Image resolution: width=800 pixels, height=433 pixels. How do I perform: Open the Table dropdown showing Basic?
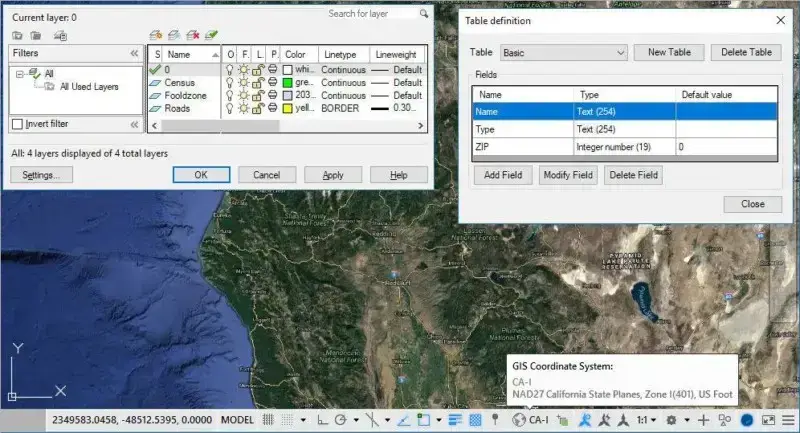point(564,52)
